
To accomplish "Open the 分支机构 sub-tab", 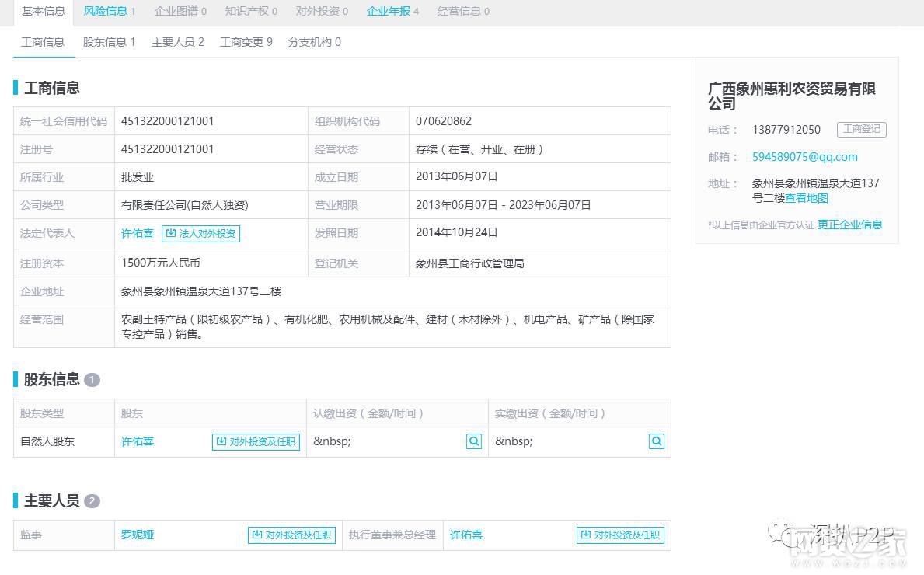I will click(x=314, y=42).
